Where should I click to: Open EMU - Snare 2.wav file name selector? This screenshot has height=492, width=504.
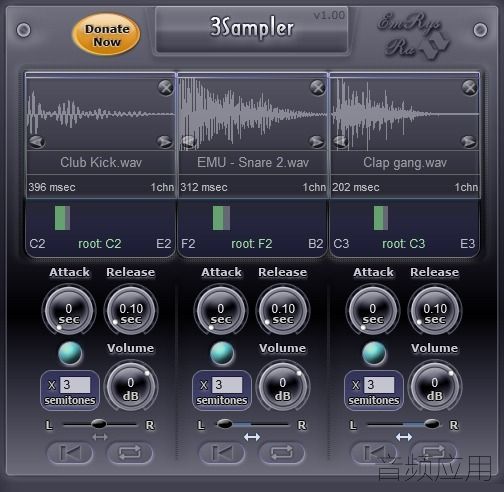coord(253,162)
